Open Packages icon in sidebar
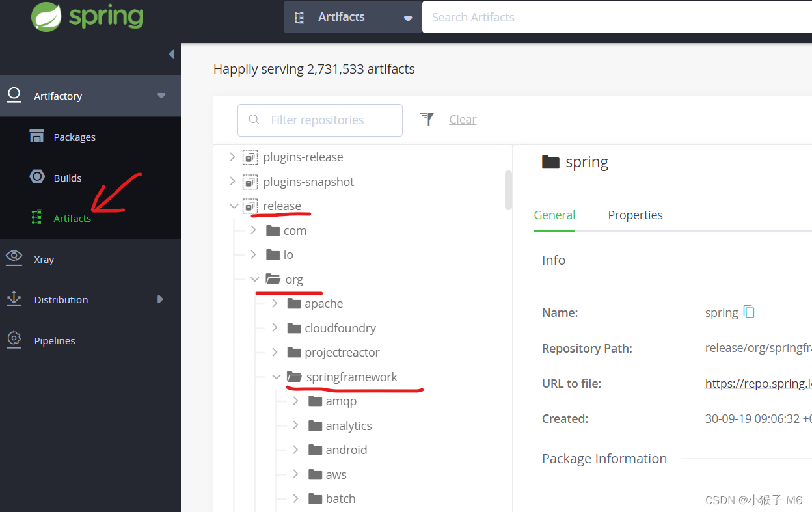 (x=37, y=137)
